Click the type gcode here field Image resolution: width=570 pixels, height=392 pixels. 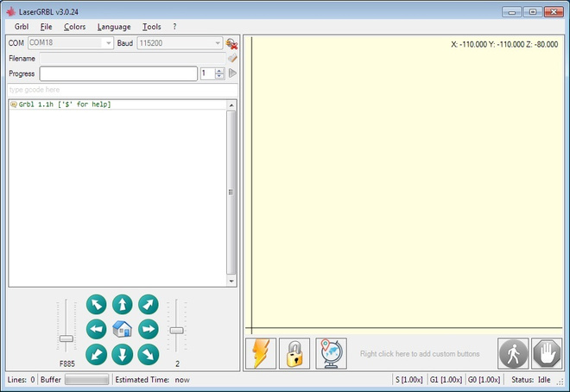coord(123,90)
